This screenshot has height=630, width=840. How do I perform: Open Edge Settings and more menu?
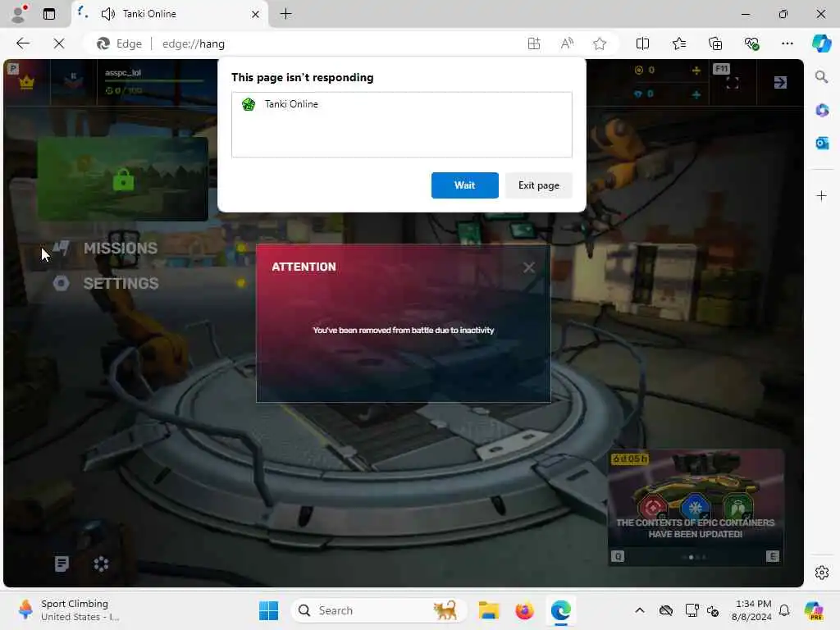787,44
